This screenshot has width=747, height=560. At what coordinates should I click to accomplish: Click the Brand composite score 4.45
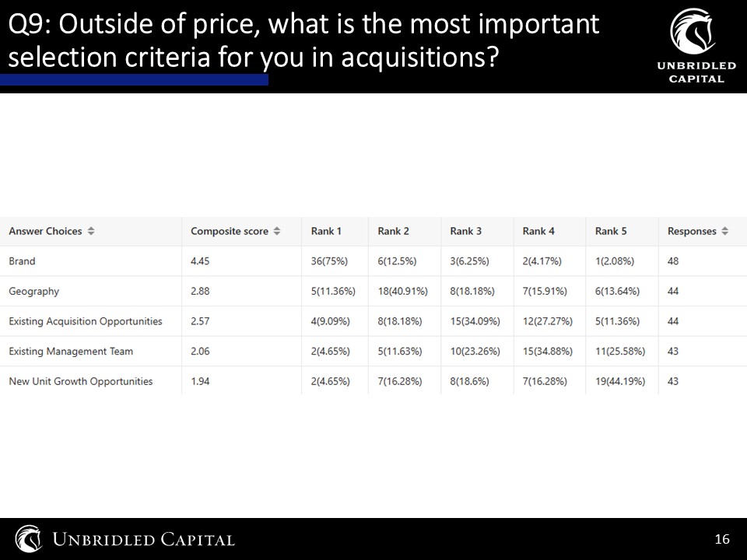point(200,261)
